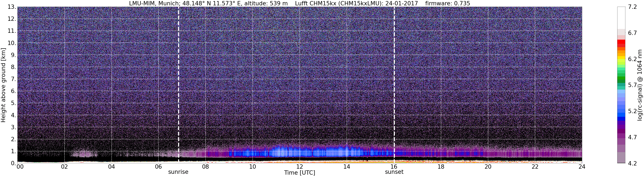644x177 pixels.
Task: Click the y-axis tick label 5.
Action: point(14,103)
